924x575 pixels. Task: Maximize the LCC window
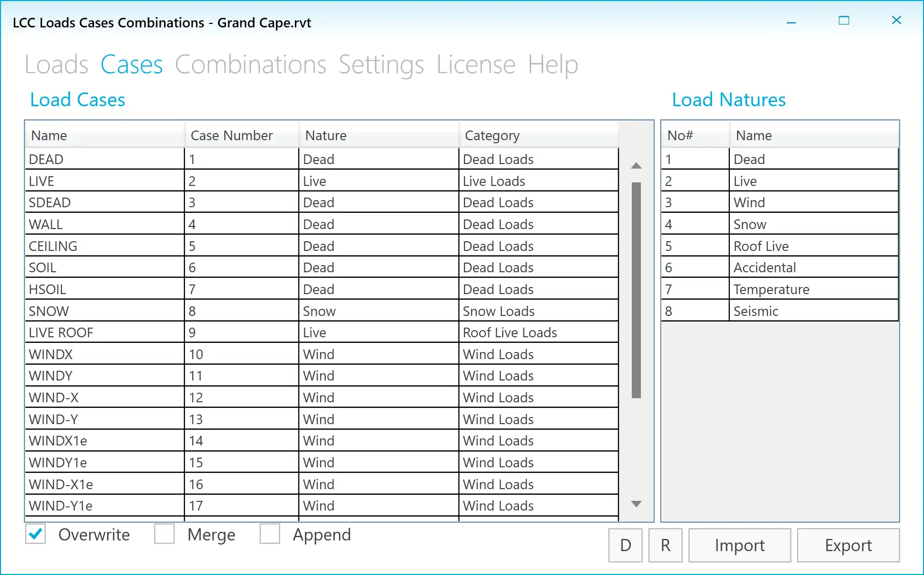click(x=844, y=20)
